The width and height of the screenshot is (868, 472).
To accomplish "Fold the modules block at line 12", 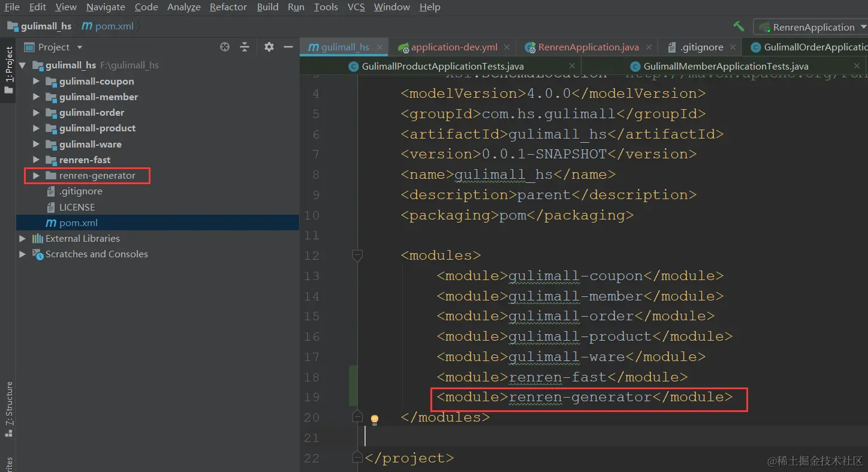I will click(357, 255).
